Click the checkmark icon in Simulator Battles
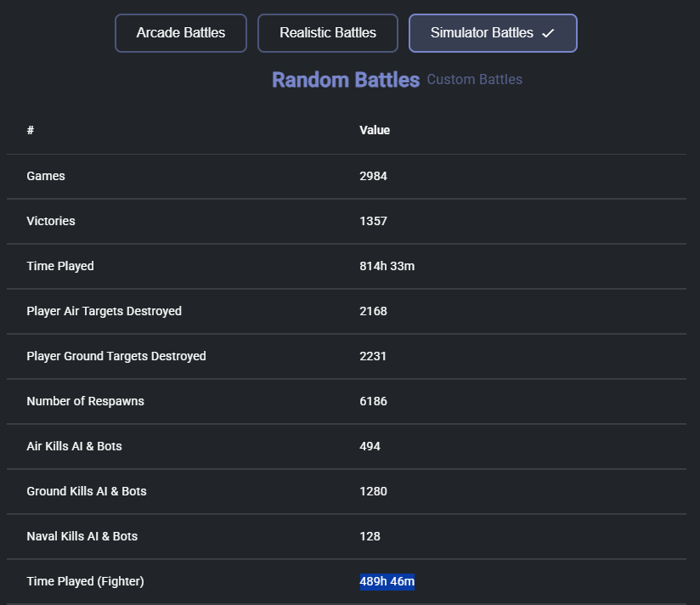700x605 pixels. 548,33
